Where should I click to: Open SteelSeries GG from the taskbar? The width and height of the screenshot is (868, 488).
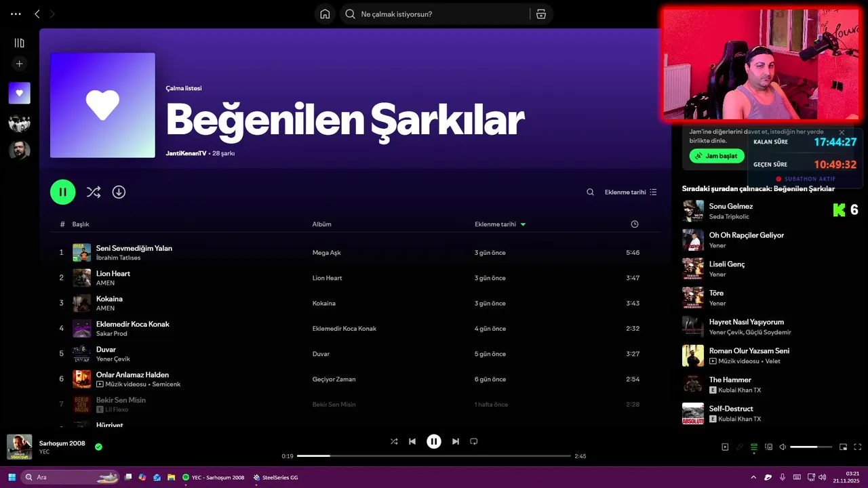click(x=275, y=477)
